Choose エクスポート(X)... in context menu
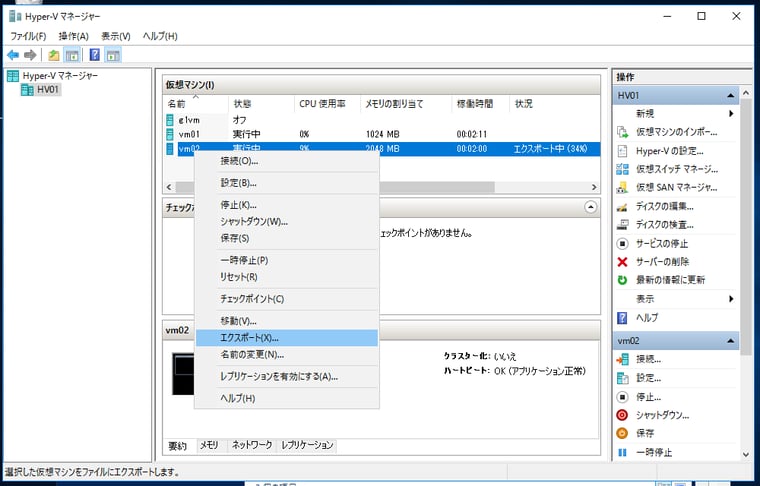This screenshot has height=486, width=760. point(287,338)
